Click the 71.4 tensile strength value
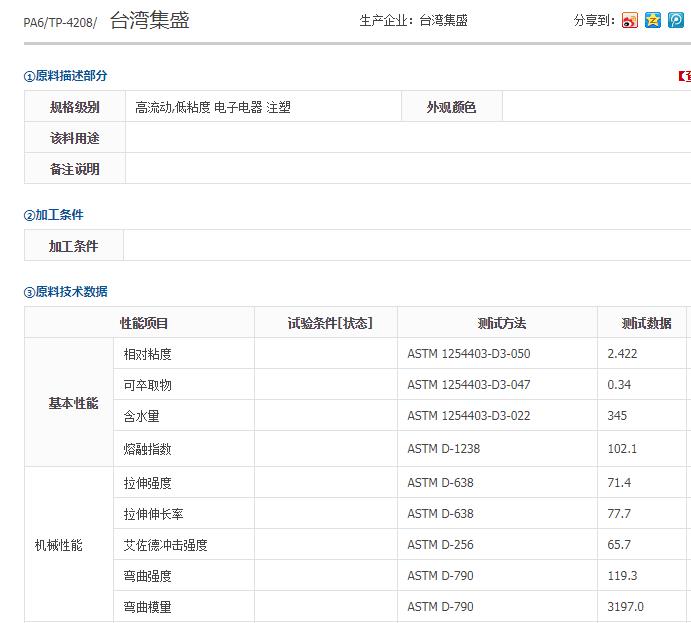691x623 pixels. click(619, 483)
